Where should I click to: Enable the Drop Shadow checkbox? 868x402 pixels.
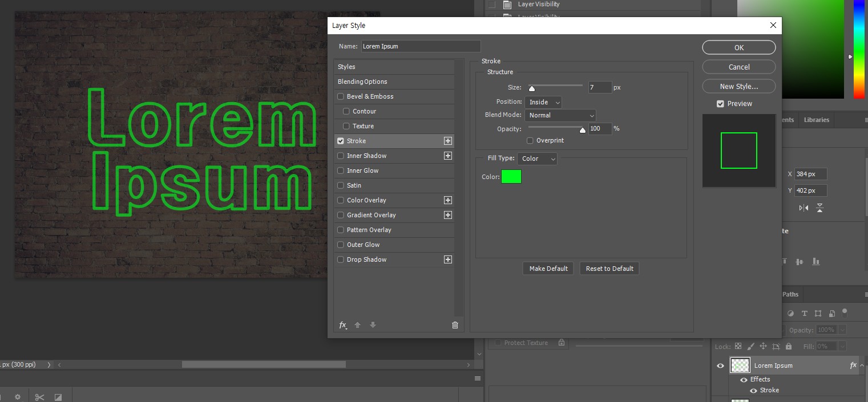(x=341, y=259)
